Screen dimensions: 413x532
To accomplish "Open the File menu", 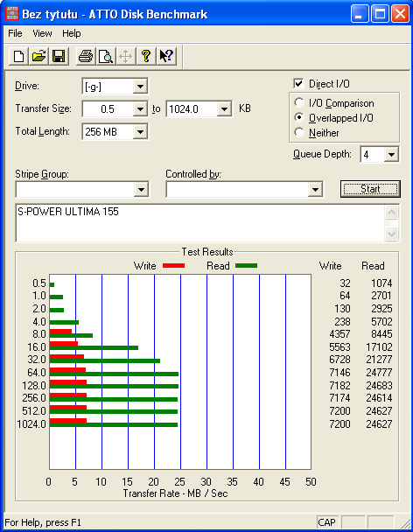I will 15,33.
